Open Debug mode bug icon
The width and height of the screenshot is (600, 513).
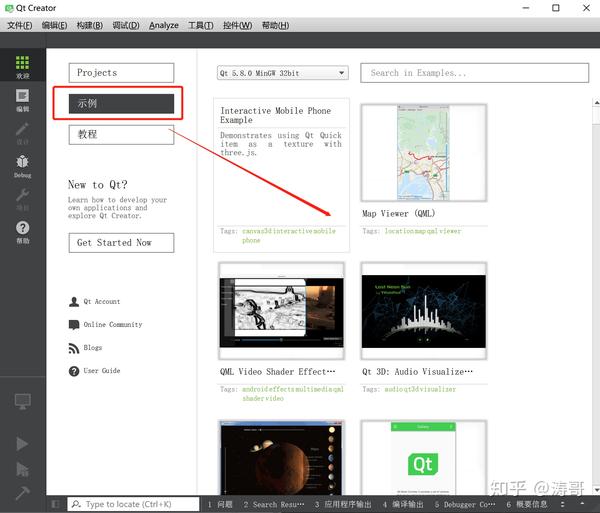[22, 166]
